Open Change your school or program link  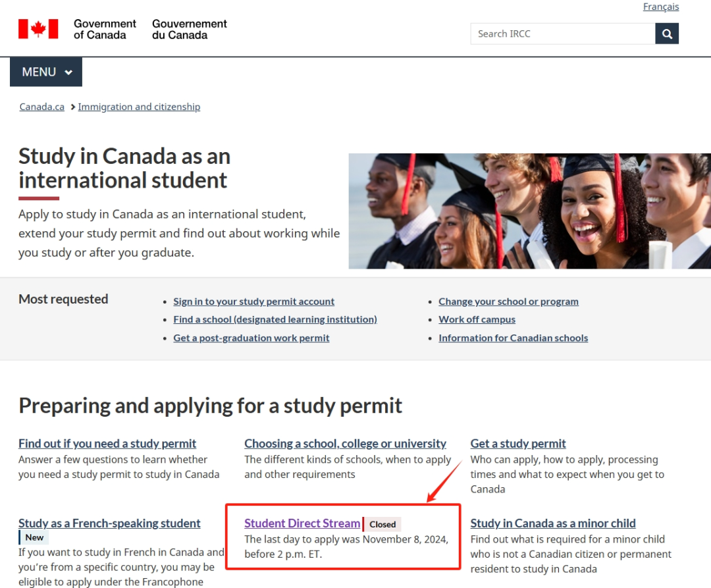[508, 302]
